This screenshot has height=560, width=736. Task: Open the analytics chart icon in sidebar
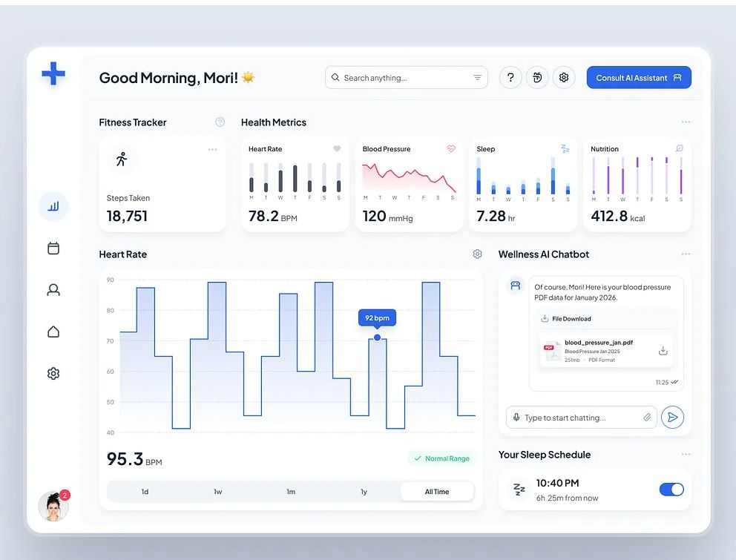coord(53,207)
